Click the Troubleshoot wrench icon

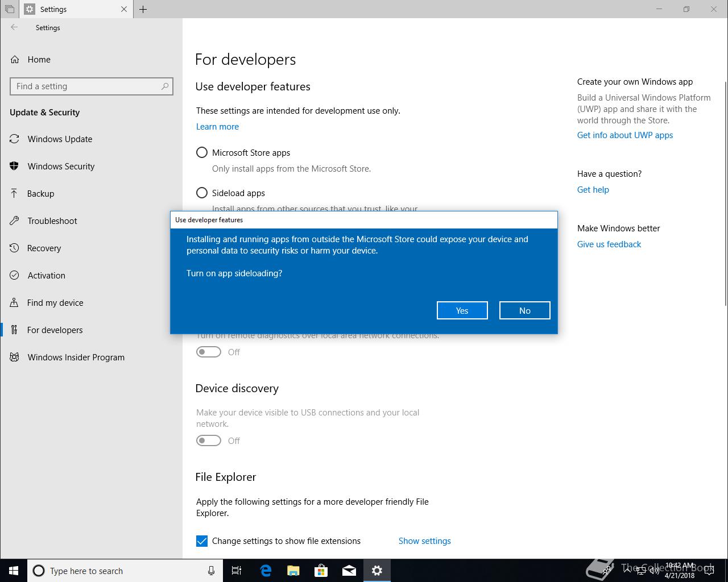15,221
